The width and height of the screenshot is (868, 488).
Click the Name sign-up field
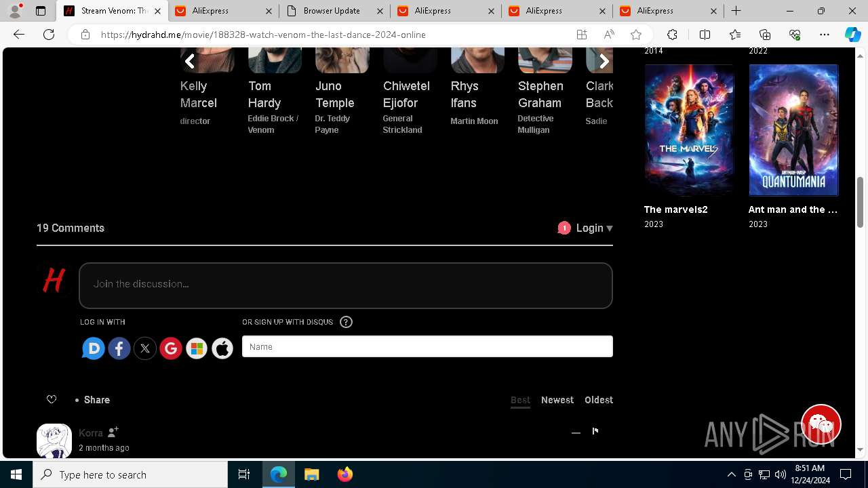[x=427, y=346]
